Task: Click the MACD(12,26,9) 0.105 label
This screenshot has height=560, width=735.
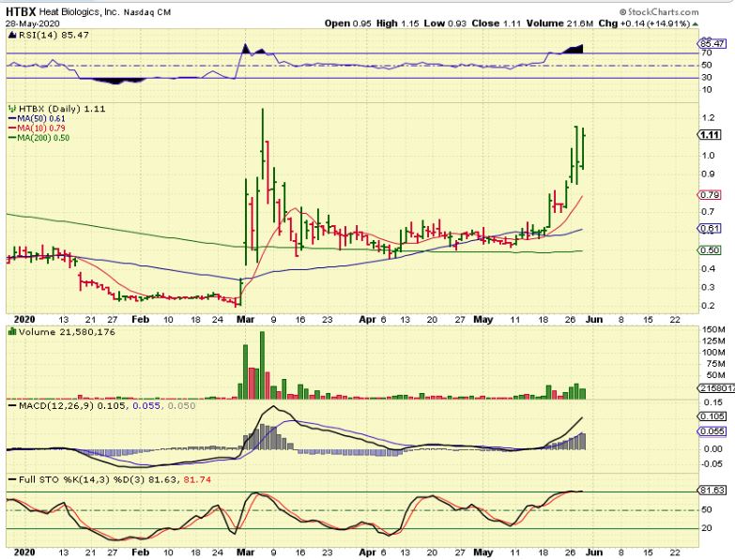Action: [x=72, y=405]
